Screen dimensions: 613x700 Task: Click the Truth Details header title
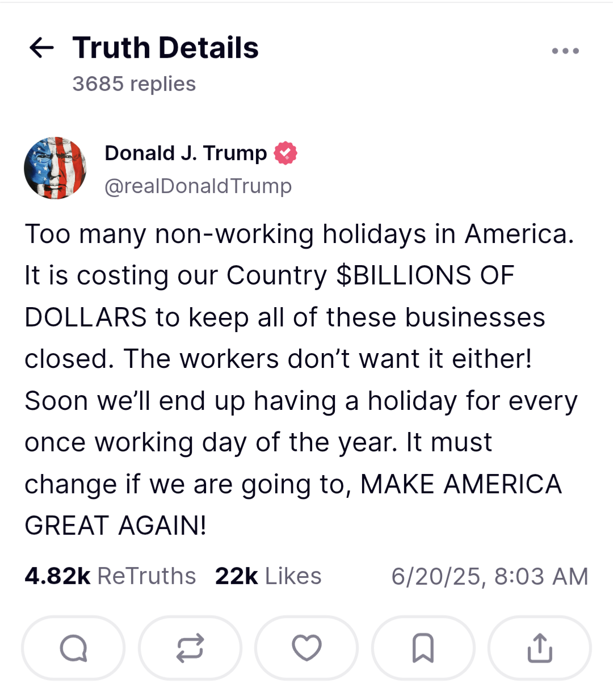[x=165, y=48]
